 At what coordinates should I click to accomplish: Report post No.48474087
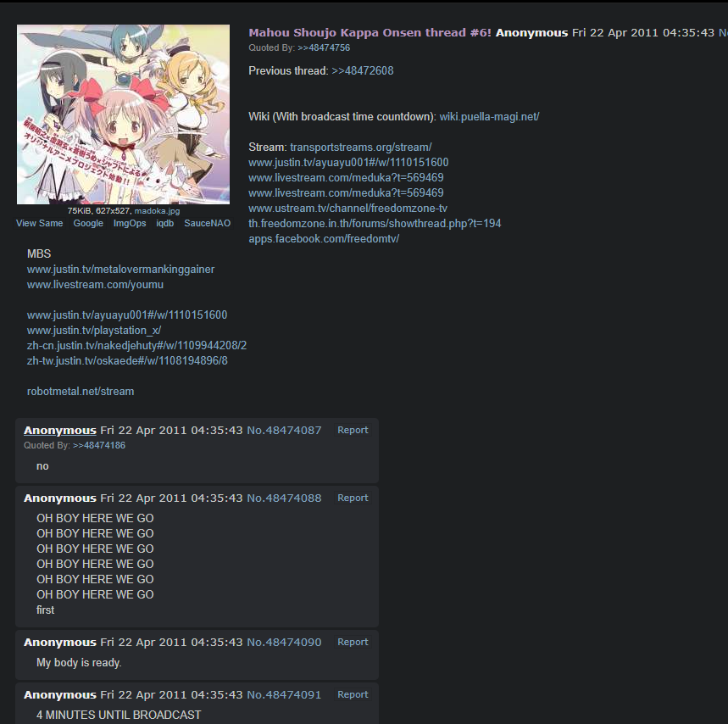click(x=353, y=430)
